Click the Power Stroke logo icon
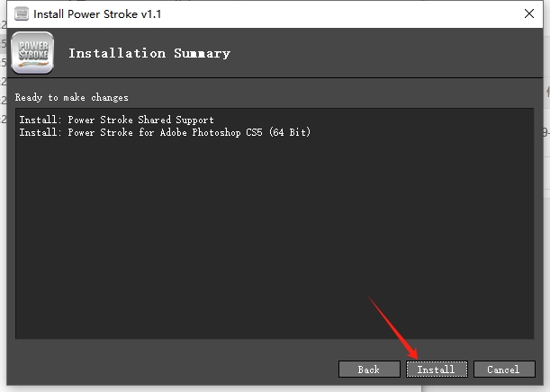The height and width of the screenshot is (392, 550). point(32,53)
